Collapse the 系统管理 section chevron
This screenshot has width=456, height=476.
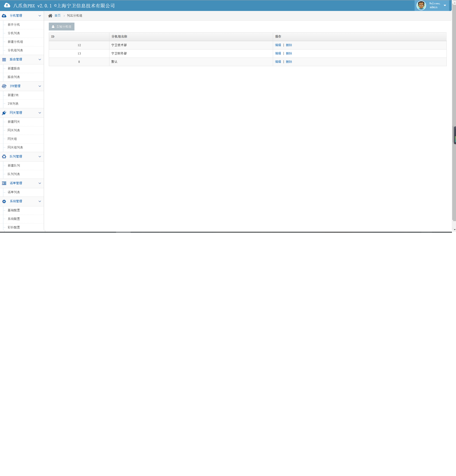tap(40, 201)
